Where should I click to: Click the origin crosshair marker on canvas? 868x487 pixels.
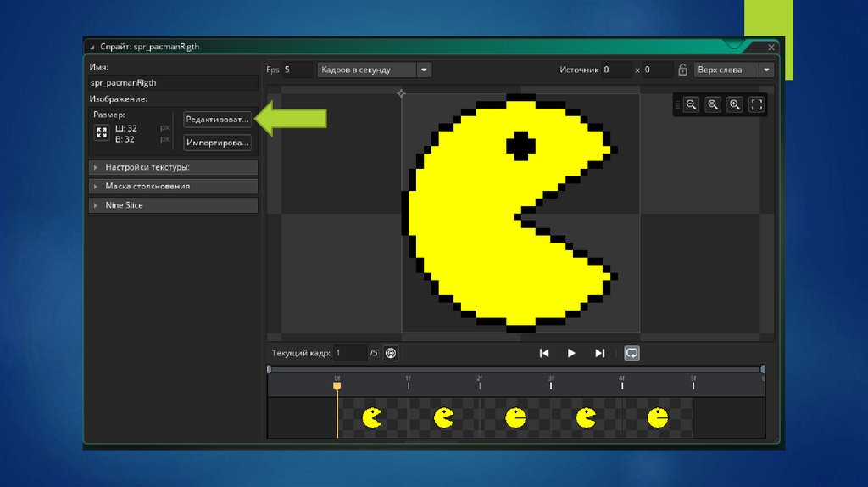pos(401,93)
